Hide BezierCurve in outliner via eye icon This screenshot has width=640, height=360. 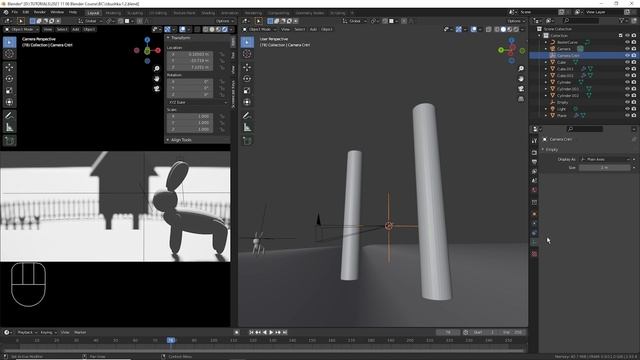627,42
